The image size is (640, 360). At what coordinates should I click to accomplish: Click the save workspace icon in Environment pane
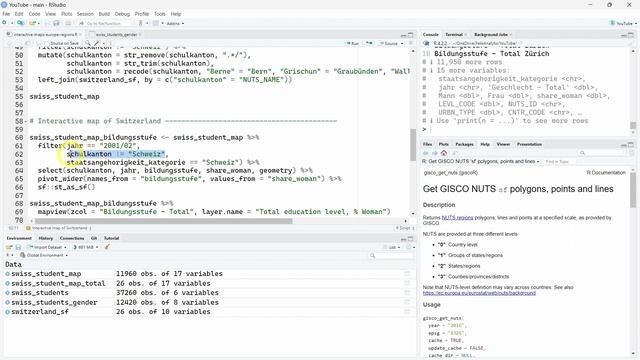[x=18, y=247]
